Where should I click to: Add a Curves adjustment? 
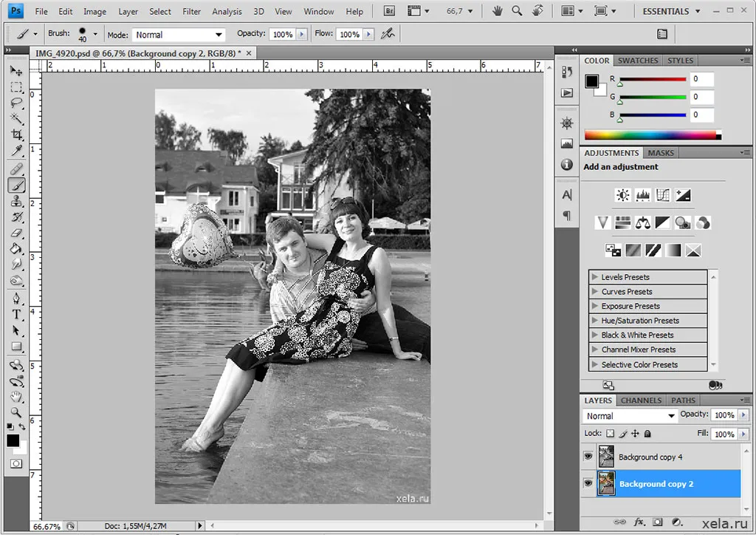click(x=663, y=195)
